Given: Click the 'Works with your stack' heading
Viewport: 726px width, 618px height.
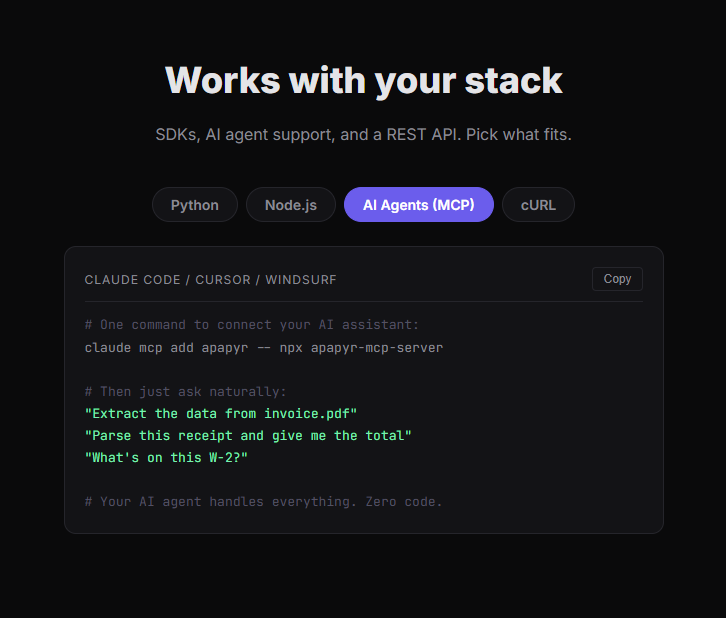Looking at the screenshot, I should coord(363,81).
